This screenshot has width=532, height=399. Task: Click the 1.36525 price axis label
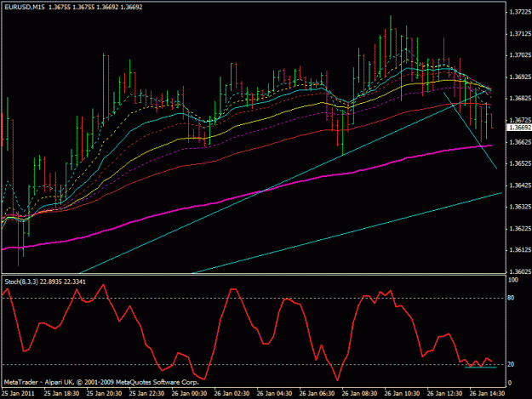520,163
